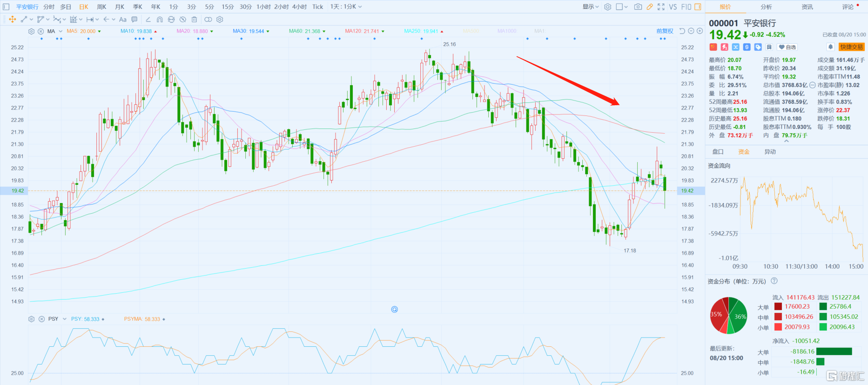Open the 1天:1分K period dropdown

346,7
